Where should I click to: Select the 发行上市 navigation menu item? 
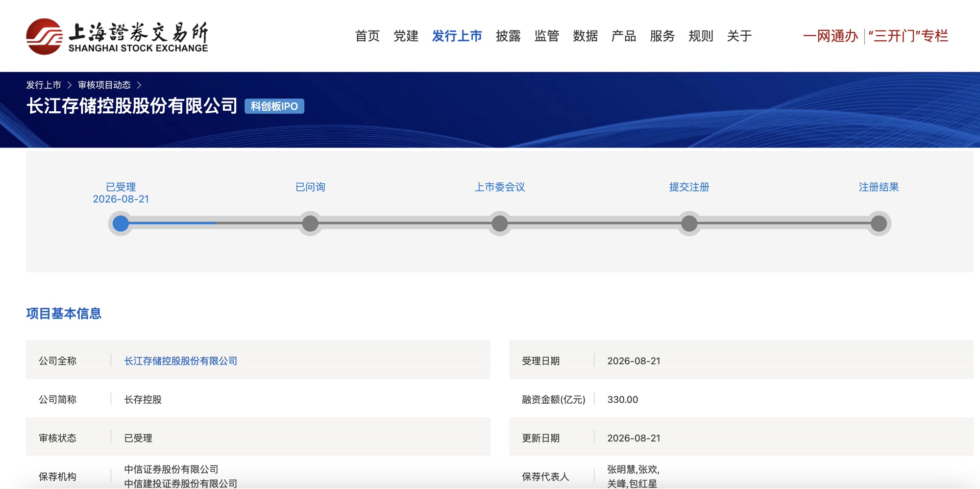(x=457, y=36)
